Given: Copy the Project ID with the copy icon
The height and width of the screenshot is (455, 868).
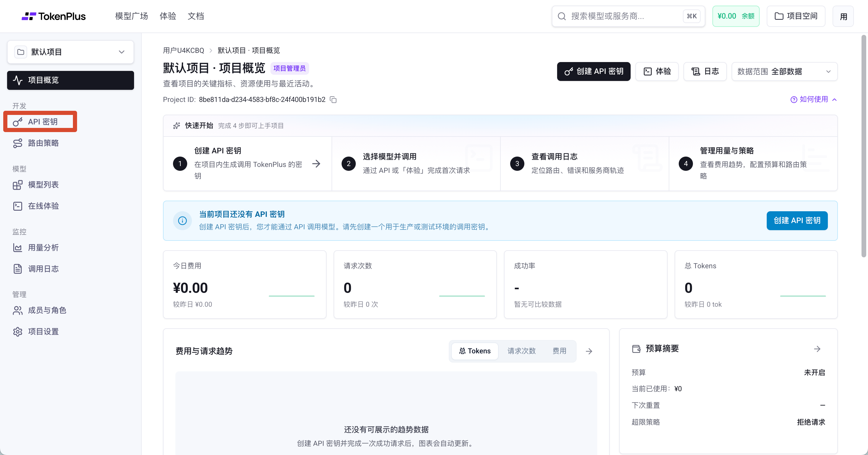Looking at the screenshot, I should pos(333,100).
